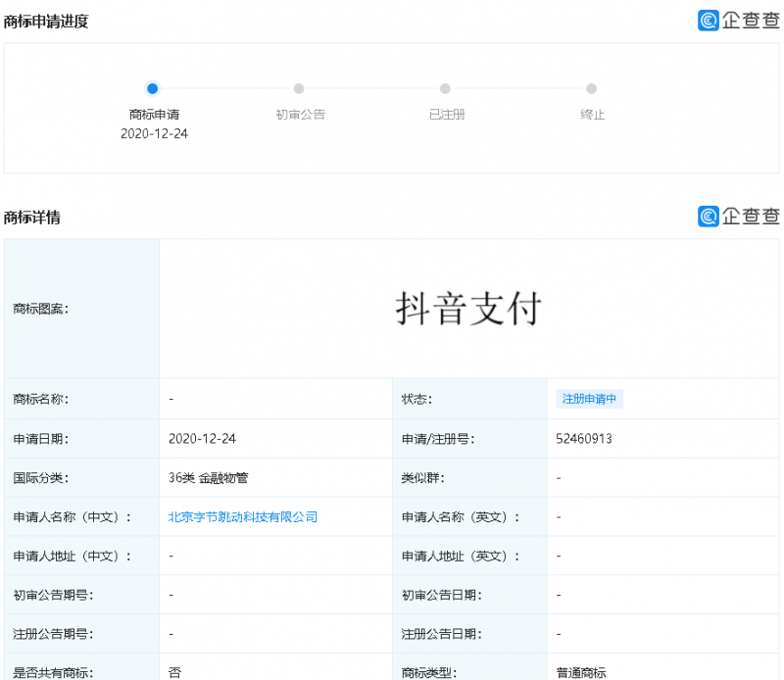Click the 商标图案 field label
The image size is (784, 680).
coord(41,309)
